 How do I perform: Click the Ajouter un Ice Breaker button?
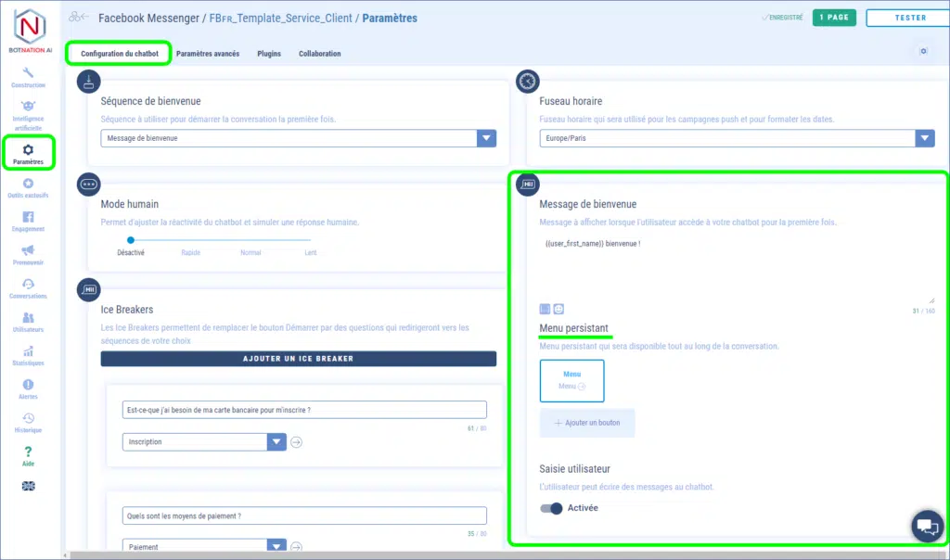click(298, 359)
